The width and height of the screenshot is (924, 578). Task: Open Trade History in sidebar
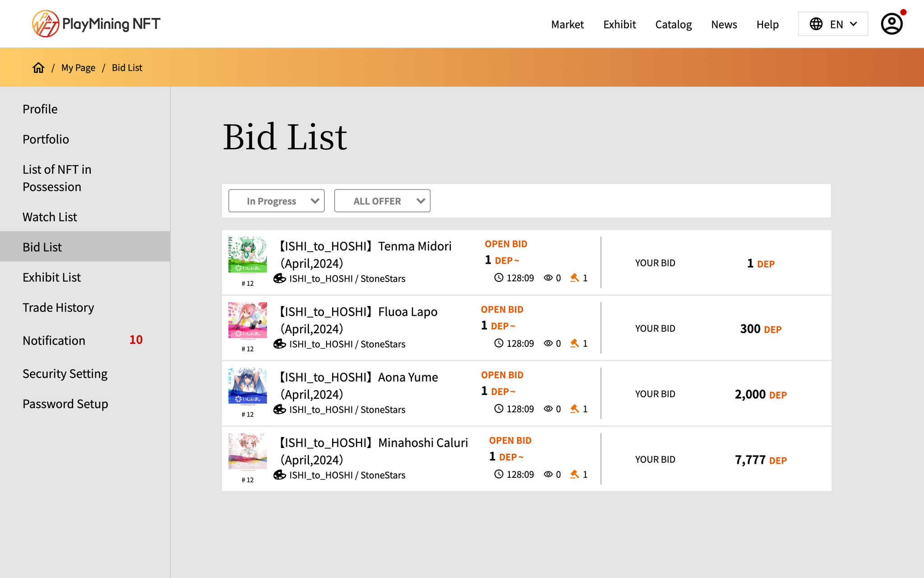[58, 308]
